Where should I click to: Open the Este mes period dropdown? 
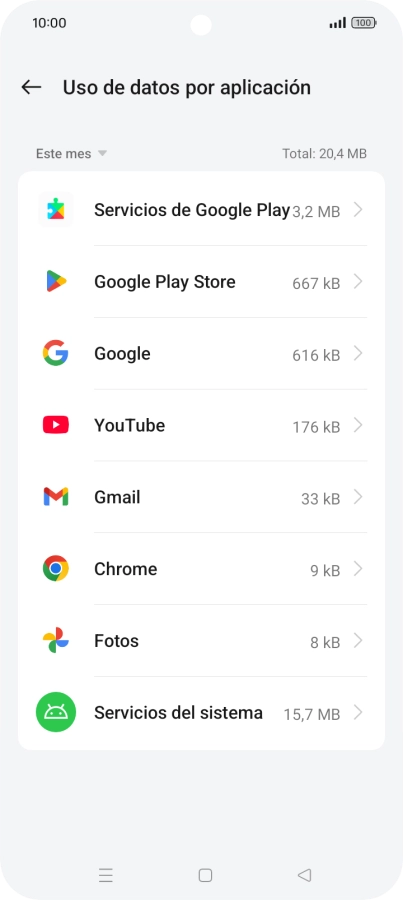click(x=71, y=154)
